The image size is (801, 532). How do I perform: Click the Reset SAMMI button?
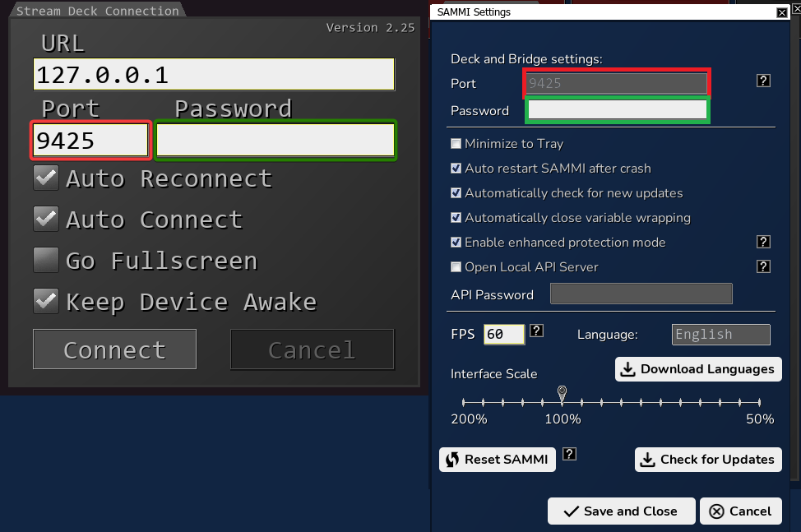point(497,460)
